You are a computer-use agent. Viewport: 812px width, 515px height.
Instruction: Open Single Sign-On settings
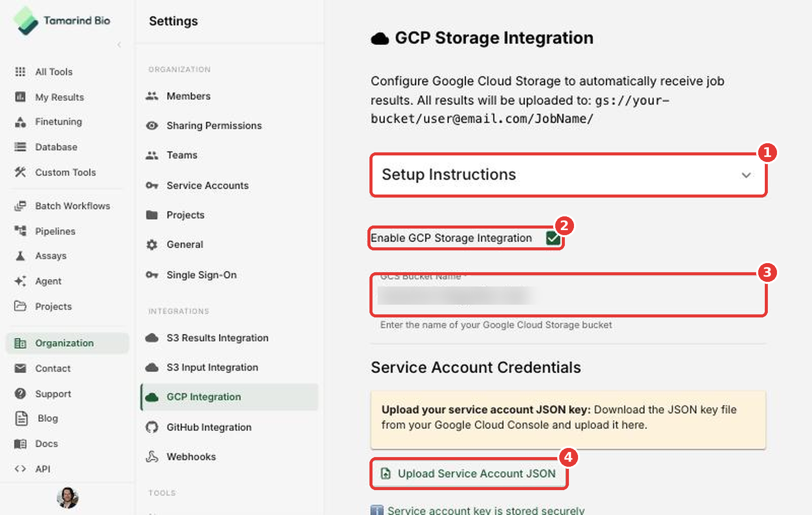228,275
